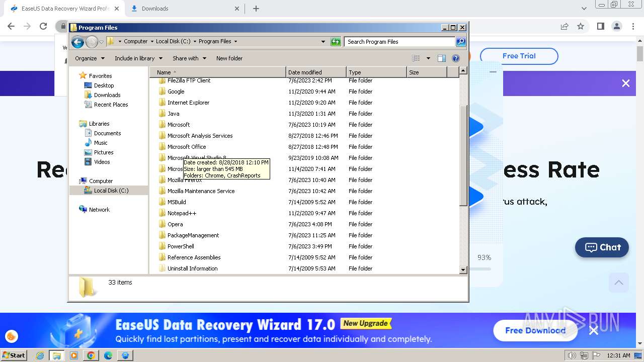Click the Explorer Forward navigation arrow
This screenshot has height=362, width=644.
tap(92, 42)
